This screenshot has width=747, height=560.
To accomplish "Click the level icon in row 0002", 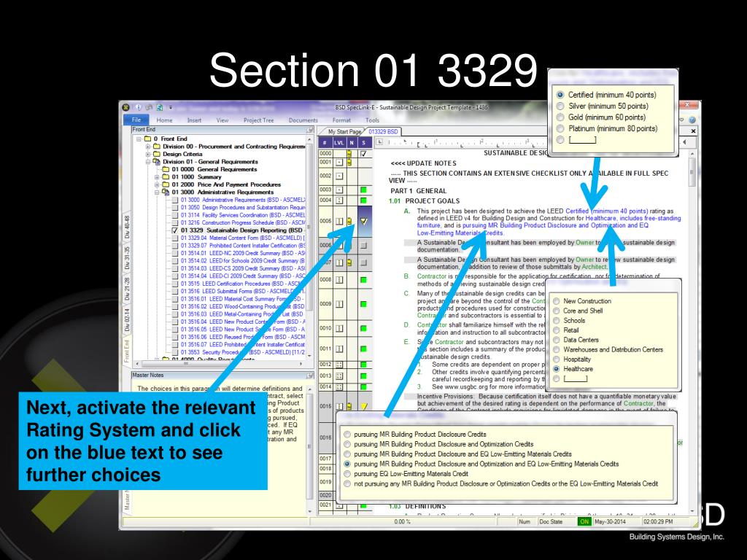I will pyautogui.click(x=339, y=176).
